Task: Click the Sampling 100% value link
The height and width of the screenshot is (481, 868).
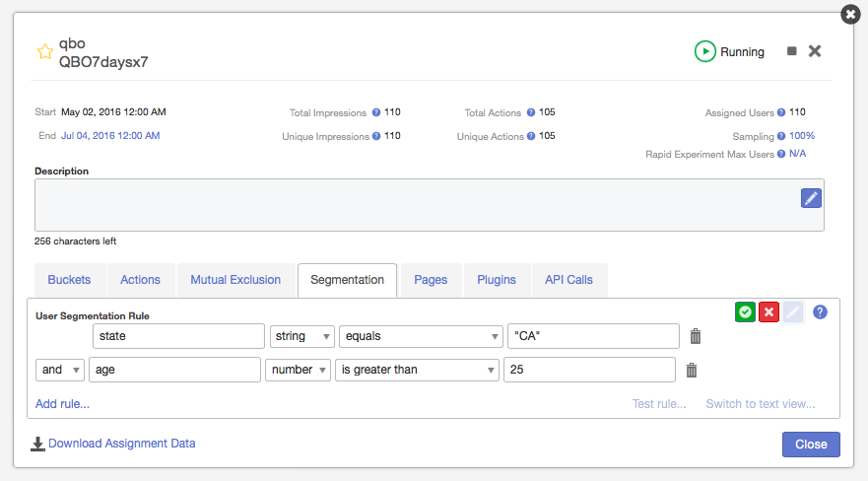Action: 802,136
